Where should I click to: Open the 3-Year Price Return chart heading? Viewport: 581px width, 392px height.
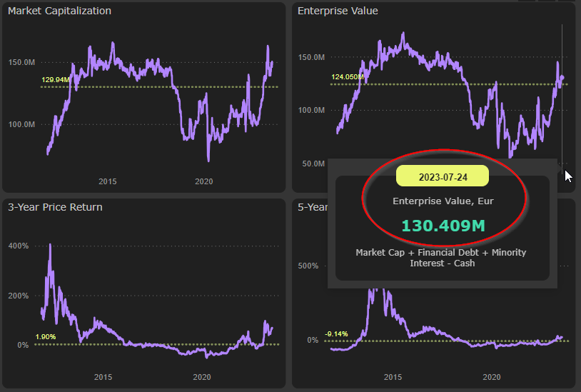(55, 208)
